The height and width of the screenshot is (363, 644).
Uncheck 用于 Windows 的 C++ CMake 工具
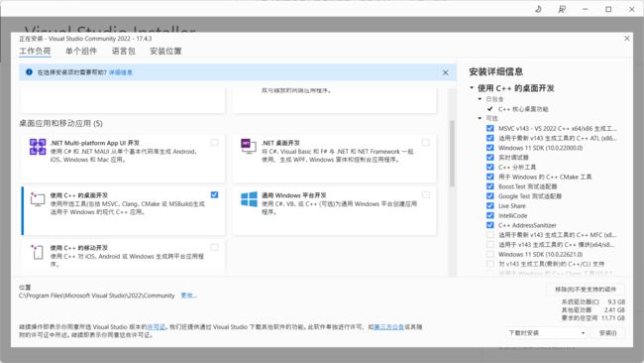(490, 177)
